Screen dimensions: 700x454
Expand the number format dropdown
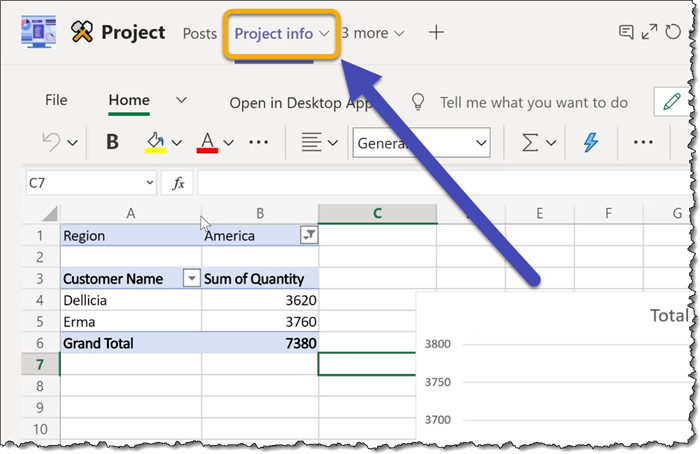[x=479, y=143]
